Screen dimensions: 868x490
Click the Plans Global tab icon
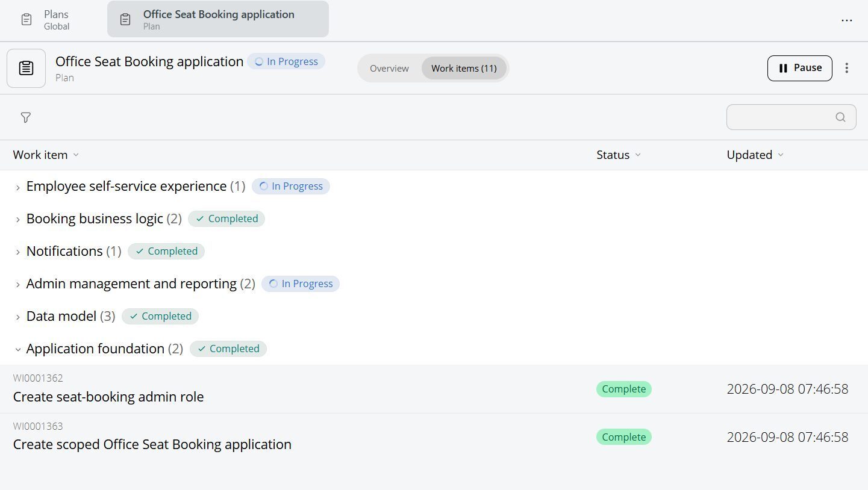point(27,20)
